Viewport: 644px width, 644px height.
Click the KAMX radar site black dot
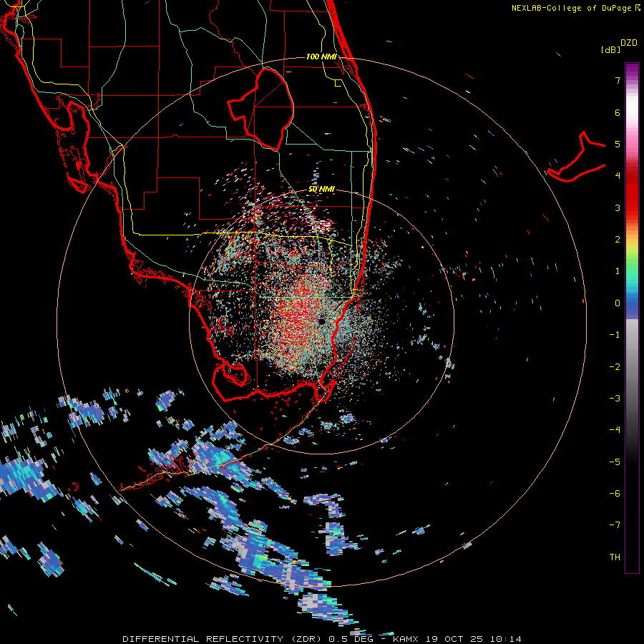[321, 321]
